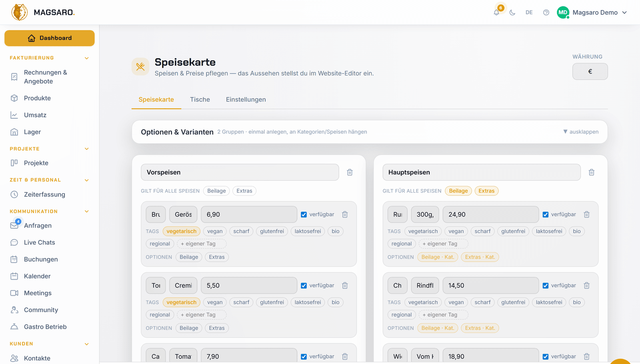Viewport: 640px width, 364px height.
Task: Delete the 6,90 dish with trash icon
Action: coord(345,215)
